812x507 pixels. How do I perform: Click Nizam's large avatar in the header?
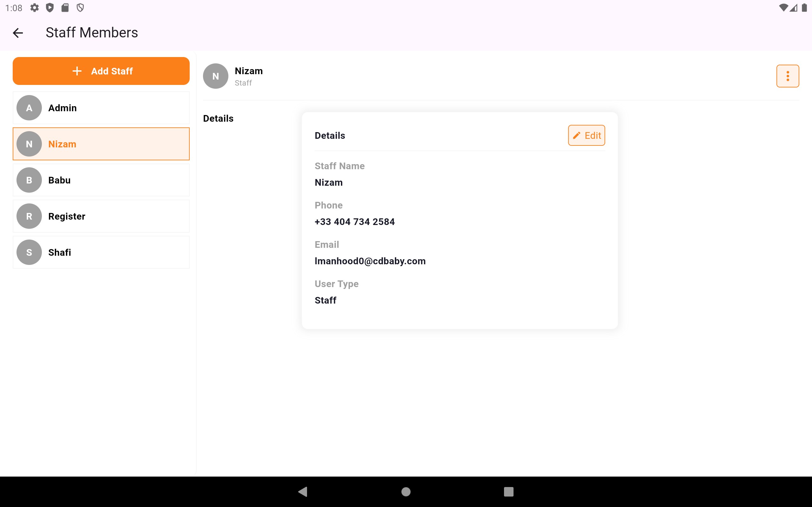click(216, 76)
